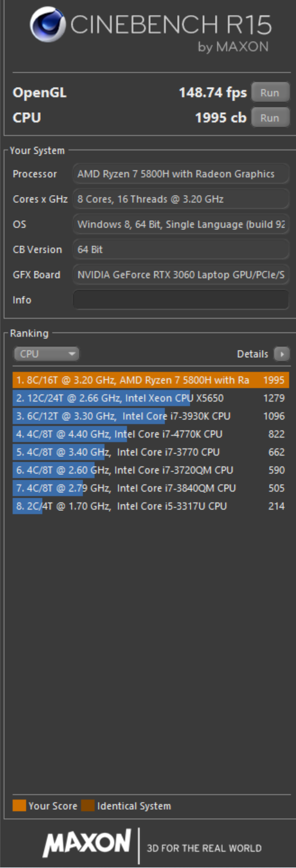This screenshot has height=868, width=296.
Task: Run the OpenGL benchmark
Action: click(x=270, y=92)
